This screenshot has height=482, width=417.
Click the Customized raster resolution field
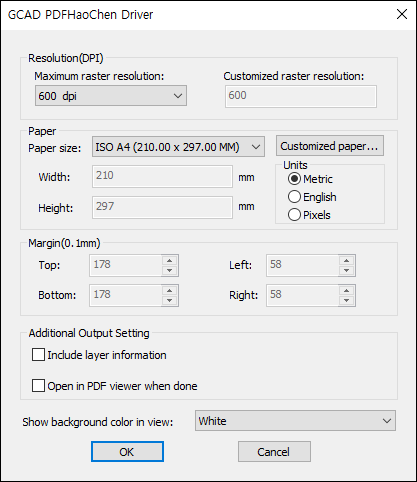coord(301,96)
